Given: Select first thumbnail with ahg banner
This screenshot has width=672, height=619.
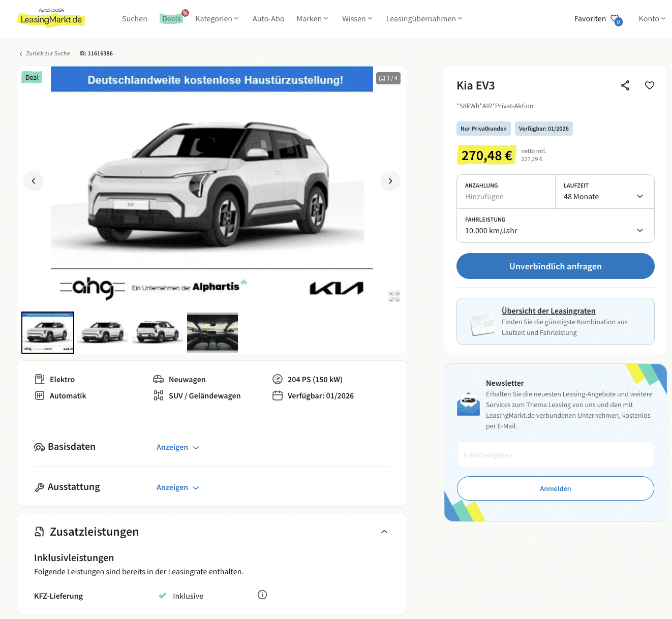Looking at the screenshot, I should (x=48, y=333).
